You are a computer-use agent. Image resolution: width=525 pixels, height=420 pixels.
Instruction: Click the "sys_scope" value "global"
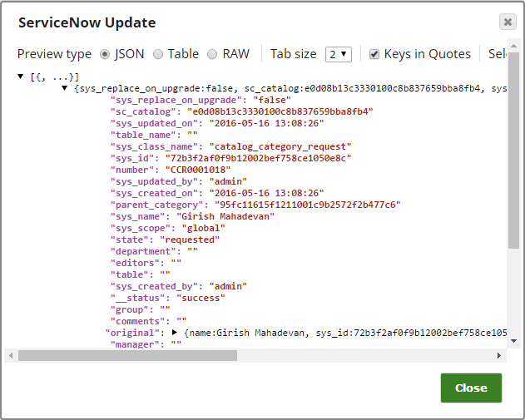click(x=203, y=228)
